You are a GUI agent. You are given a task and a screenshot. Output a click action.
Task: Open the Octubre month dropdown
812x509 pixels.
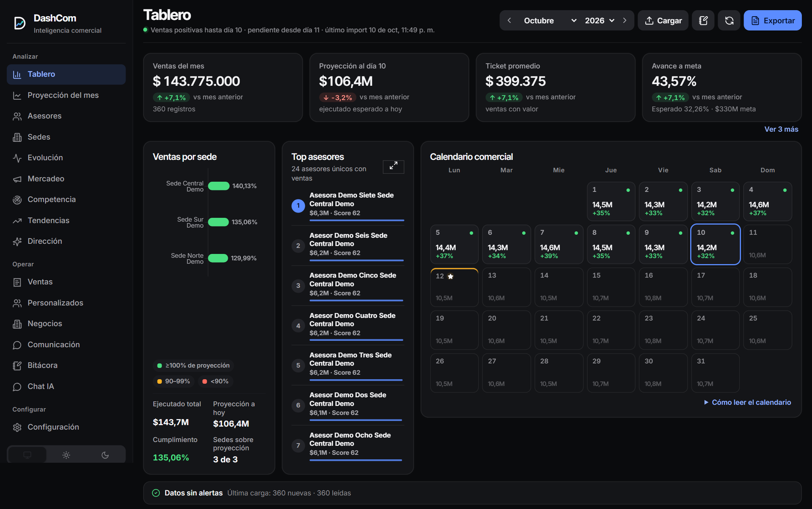click(550, 20)
